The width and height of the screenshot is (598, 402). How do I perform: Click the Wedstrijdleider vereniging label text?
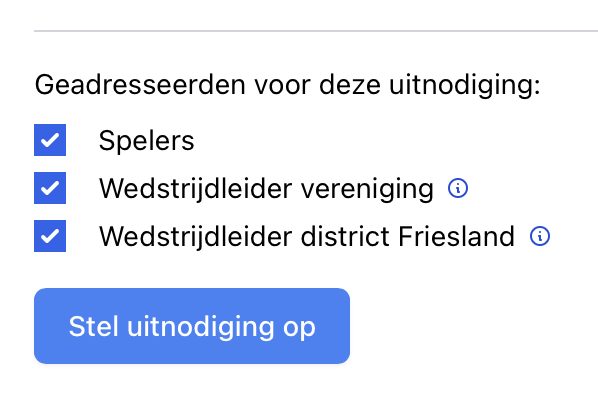[x=266, y=189]
